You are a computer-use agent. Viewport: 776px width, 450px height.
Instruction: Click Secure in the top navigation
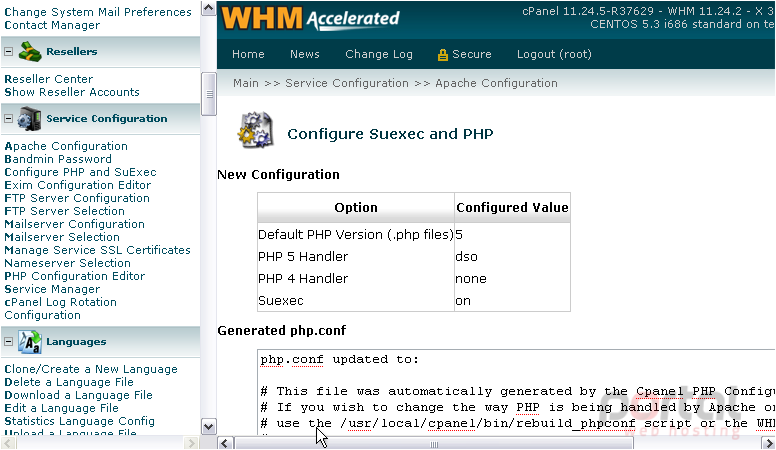[472, 54]
